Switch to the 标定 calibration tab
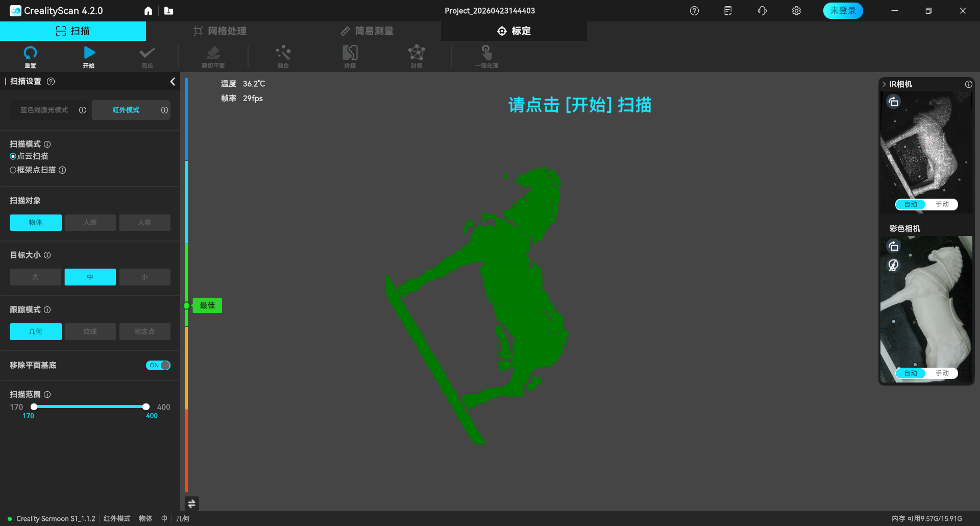Image resolution: width=980 pixels, height=526 pixels. click(x=514, y=31)
